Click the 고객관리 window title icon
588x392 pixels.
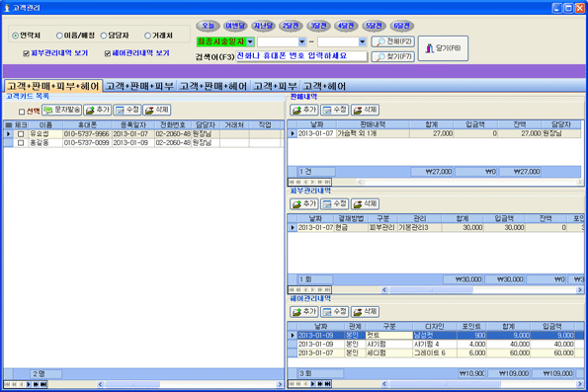(x=6, y=8)
